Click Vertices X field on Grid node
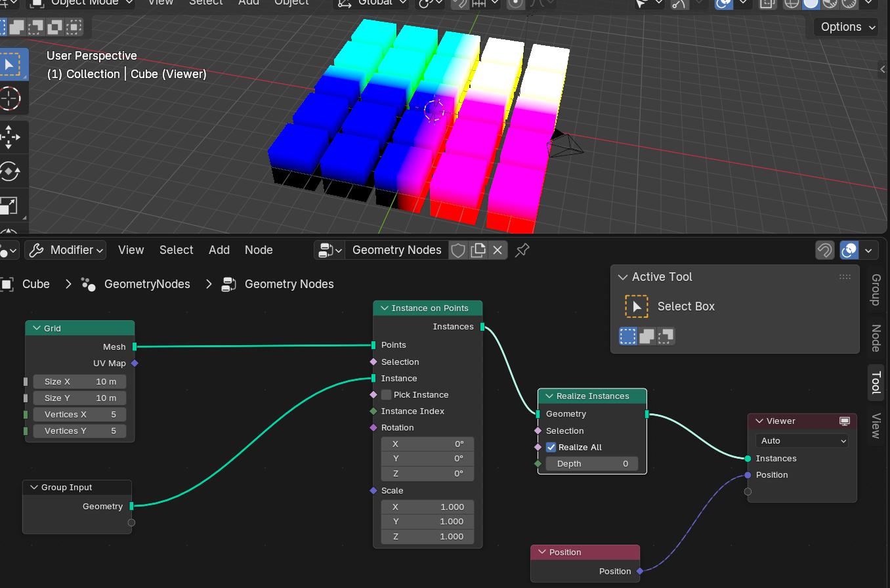The height and width of the screenshot is (588, 890). click(x=79, y=414)
